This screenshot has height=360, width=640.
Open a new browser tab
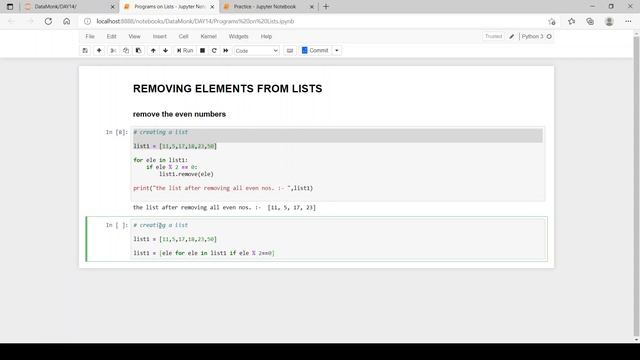click(x=326, y=7)
